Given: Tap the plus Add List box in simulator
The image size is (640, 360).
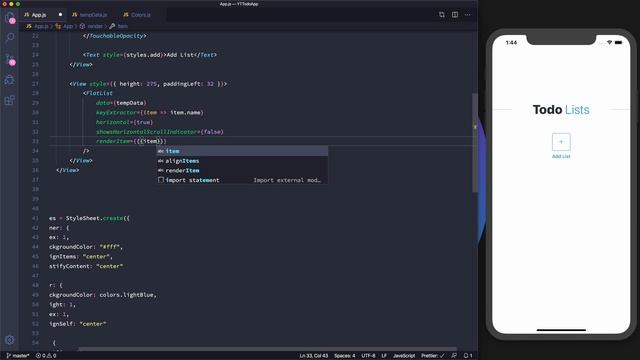Looking at the screenshot, I should coord(561,142).
